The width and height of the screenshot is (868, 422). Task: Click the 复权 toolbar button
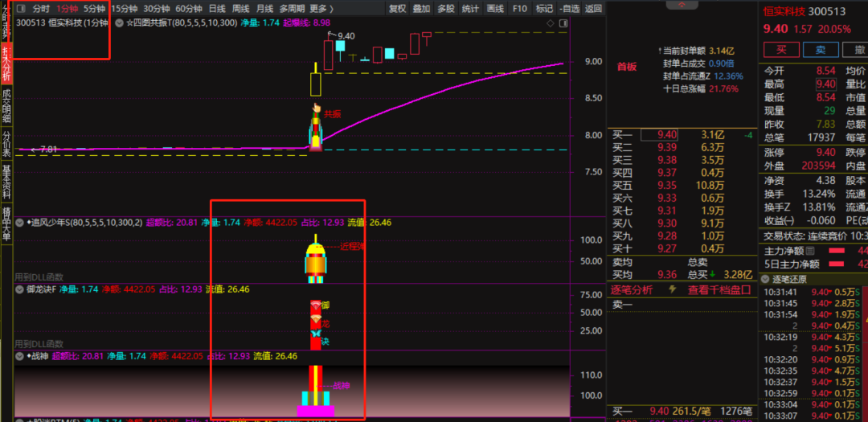(x=398, y=8)
